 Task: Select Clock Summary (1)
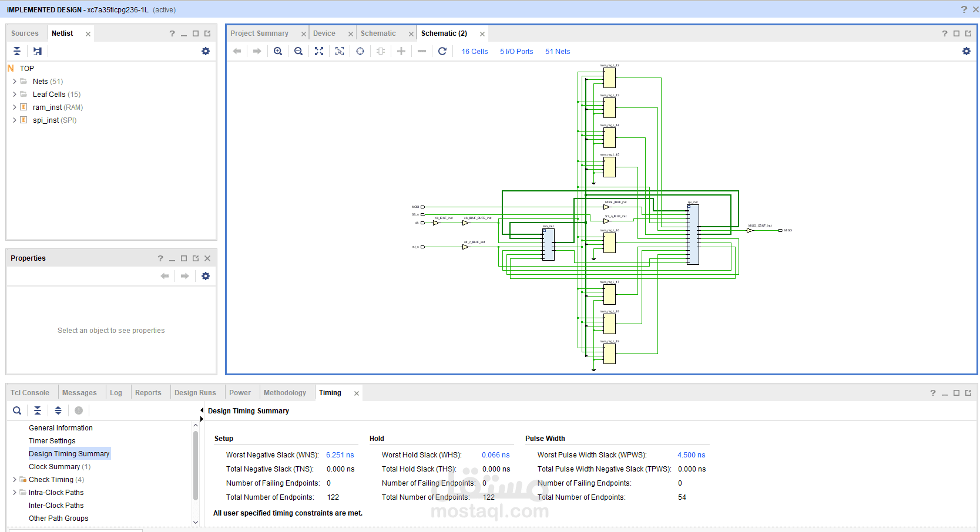(60, 467)
